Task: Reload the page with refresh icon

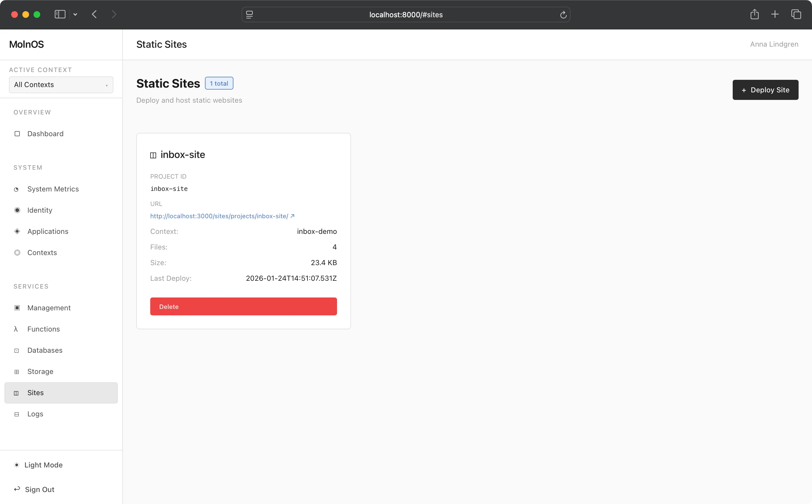Action: tap(563, 15)
